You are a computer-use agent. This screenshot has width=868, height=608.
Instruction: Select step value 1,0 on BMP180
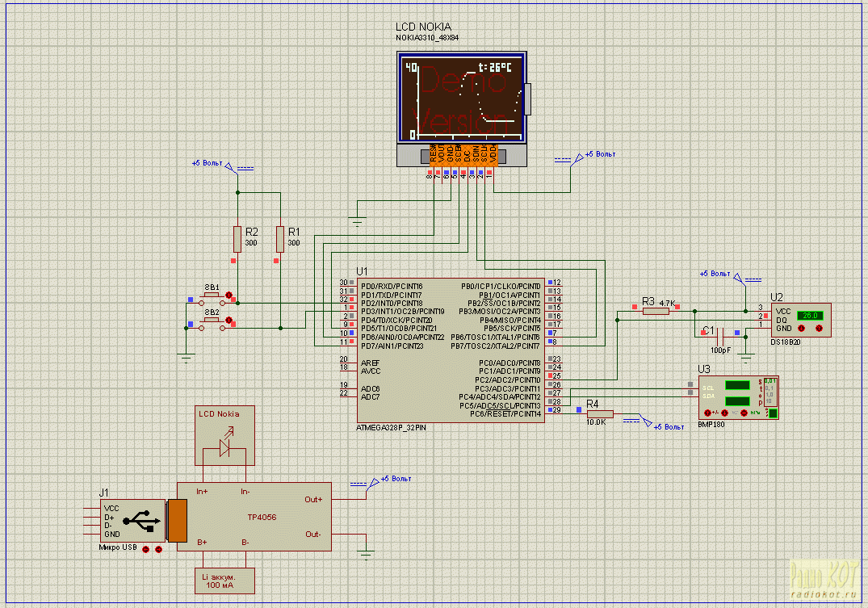(769, 395)
